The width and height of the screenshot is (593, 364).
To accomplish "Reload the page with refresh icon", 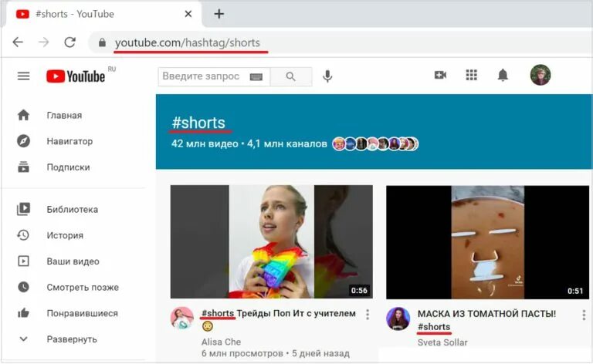I will [70, 42].
